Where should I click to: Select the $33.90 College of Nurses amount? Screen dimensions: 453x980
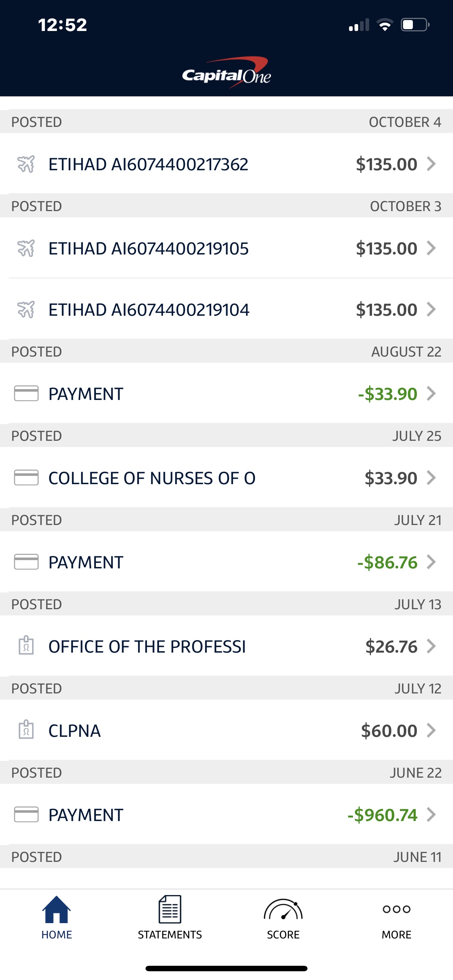[x=391, y=478]
